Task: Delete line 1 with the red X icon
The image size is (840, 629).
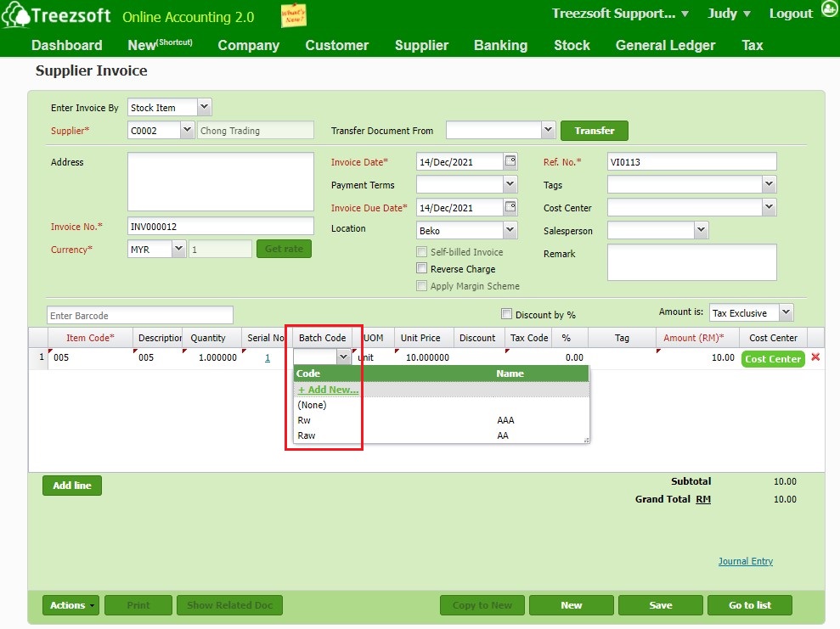Action: [x=815, y=357]
